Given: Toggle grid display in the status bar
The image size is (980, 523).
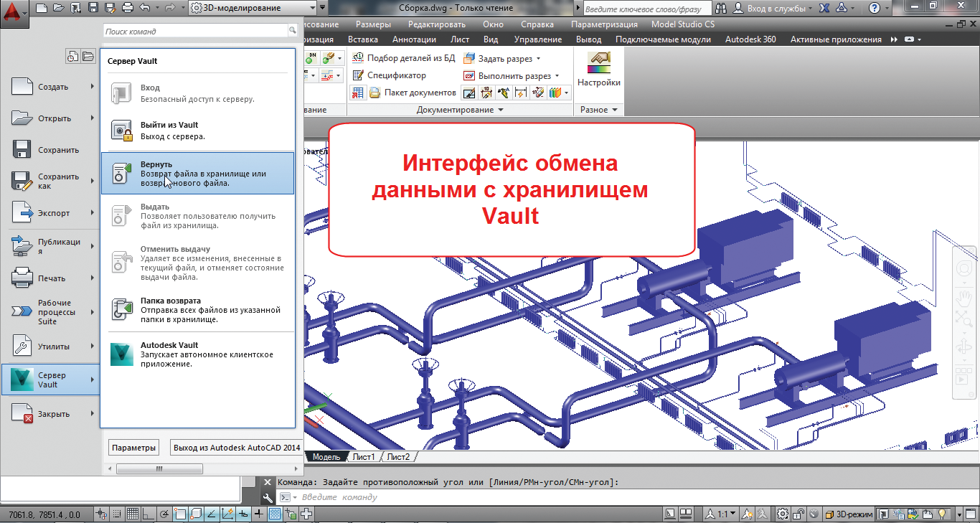Looking at the screenshot, I should (133, 514).
